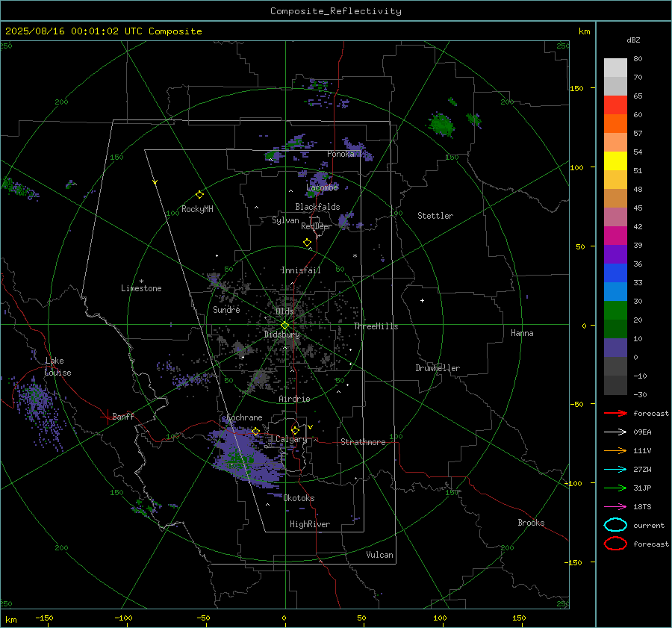Click the Olds town label
This screenshot has width=672, height=628.
pyautogui.click(x=284, y=311)
